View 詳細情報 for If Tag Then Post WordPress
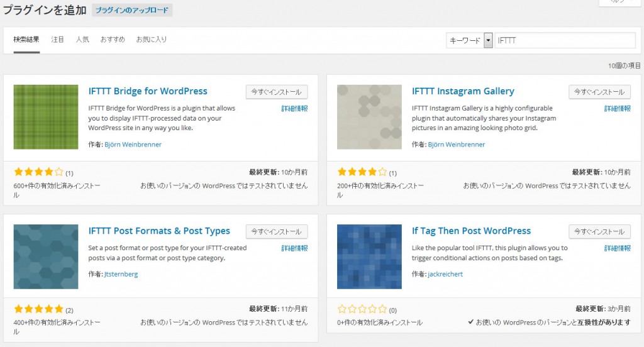This screenshot has width=644, height=347. (618, 248)
